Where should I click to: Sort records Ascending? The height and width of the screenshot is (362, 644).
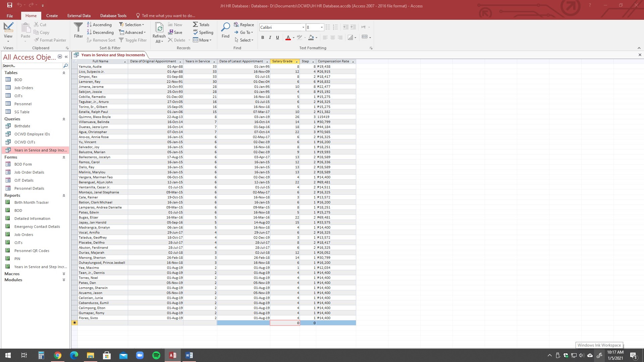point(99,24)
